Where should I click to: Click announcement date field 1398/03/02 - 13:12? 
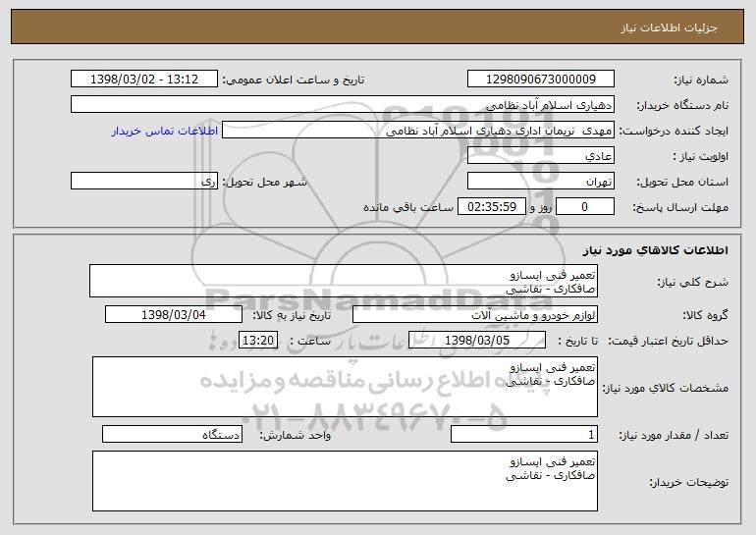tap(144, 80)
